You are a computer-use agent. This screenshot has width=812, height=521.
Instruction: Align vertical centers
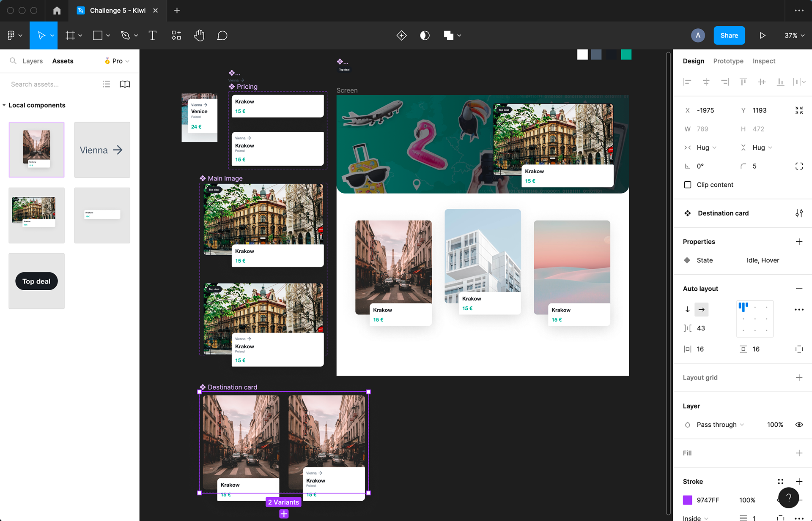tap(762, 82)
